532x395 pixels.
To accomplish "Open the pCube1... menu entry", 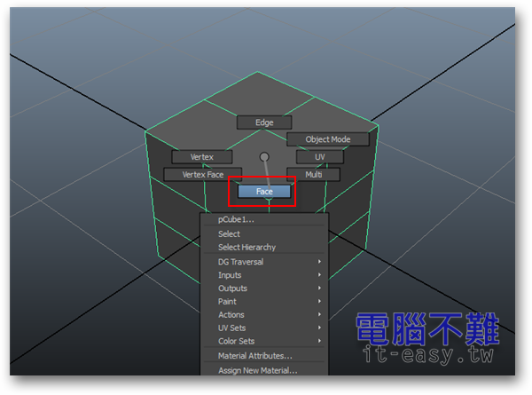I will coord(236,219).
